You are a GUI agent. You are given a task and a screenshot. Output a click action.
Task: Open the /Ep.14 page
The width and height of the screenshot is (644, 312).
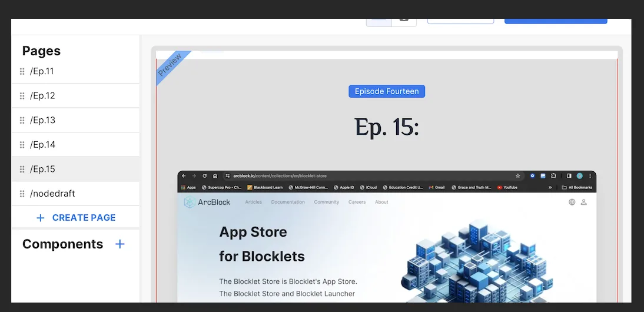[x=75, y=145]
